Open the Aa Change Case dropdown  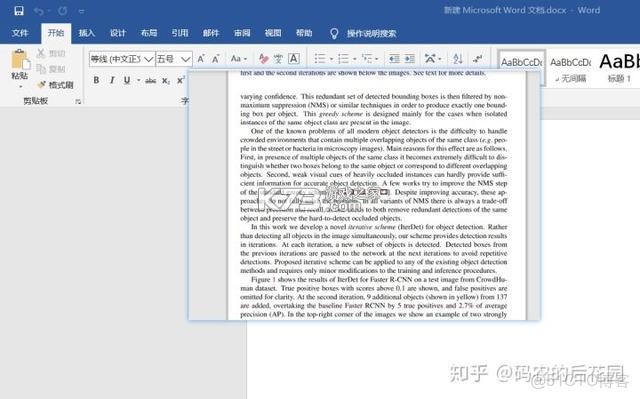pyautogui.click(x=238, y=59)
